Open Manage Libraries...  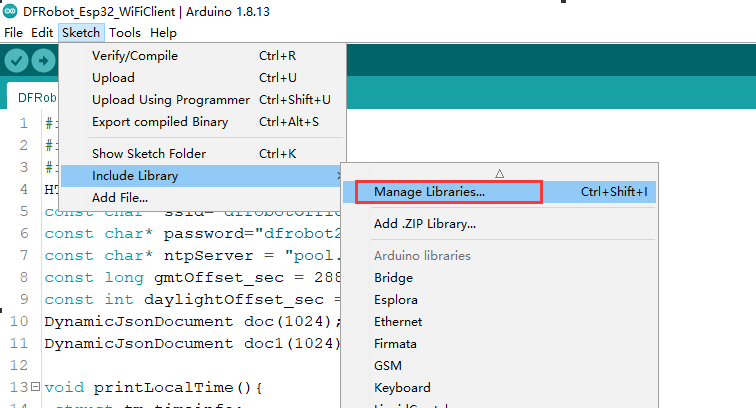pos(500,192)
